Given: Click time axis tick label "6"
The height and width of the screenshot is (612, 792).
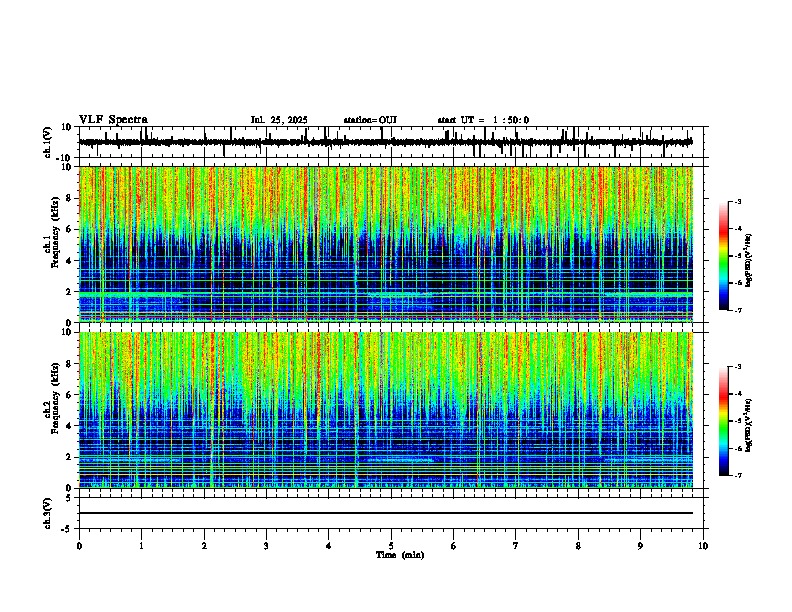Looking at the screenshot, I should click(x=454, y=546).
